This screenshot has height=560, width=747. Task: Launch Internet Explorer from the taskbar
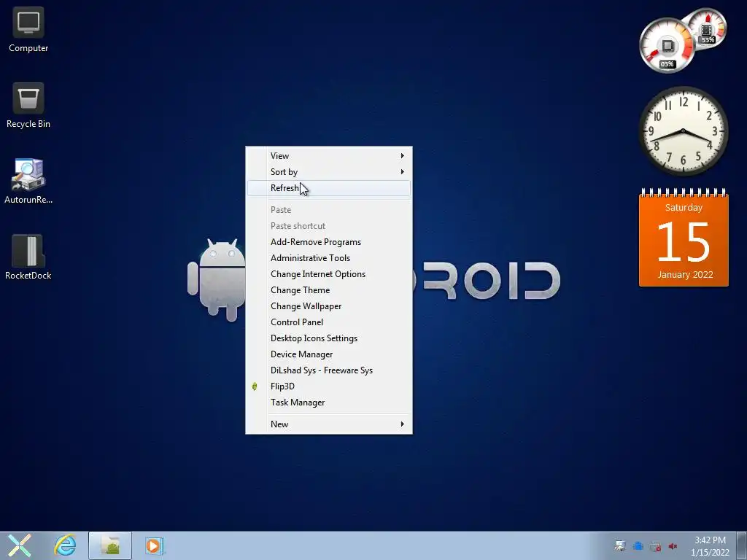[65, 545]
